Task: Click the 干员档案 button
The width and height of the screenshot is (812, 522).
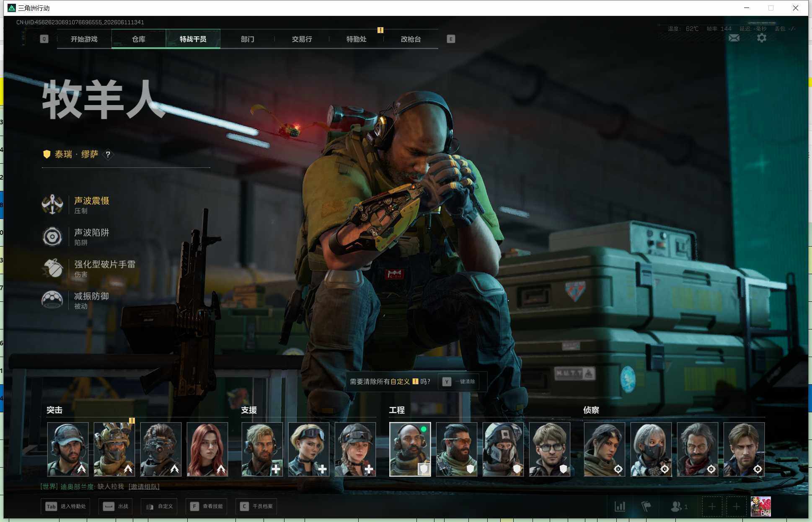Action: coord(256,507)
